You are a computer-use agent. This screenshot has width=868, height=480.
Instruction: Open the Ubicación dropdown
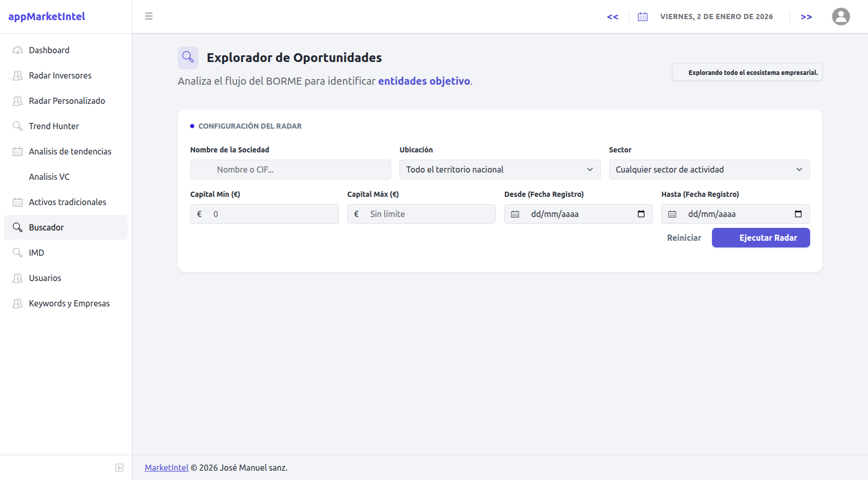(x=499, y=169)
